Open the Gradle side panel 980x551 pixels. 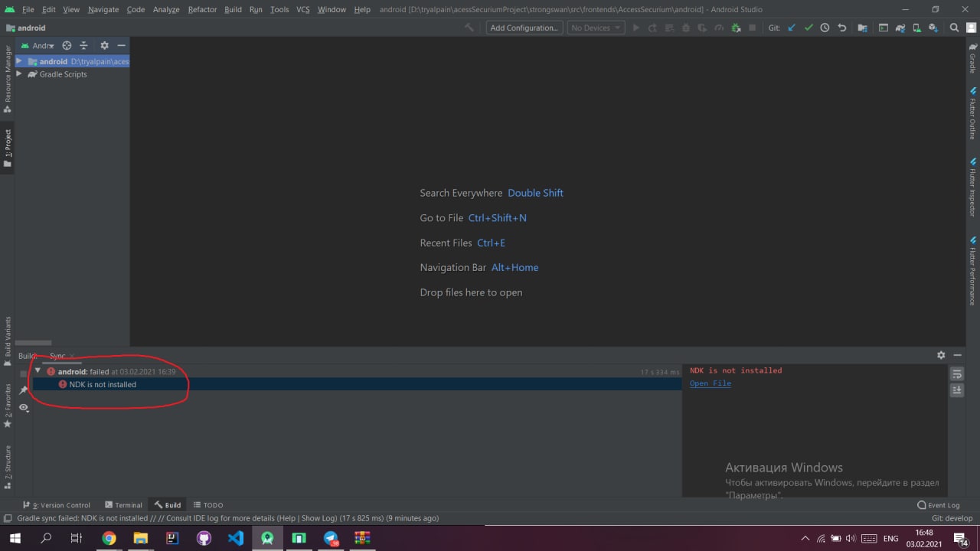[x=972, y=58]
